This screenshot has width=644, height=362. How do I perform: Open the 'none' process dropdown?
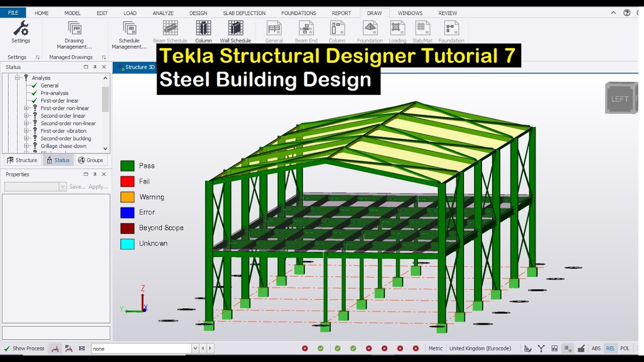pyautogui.click(x=195, y=347)
